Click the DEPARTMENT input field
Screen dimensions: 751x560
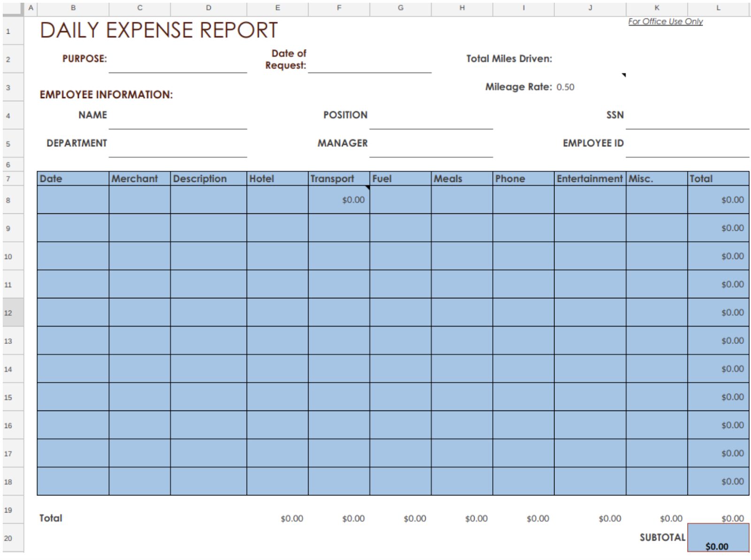pyautogui.click(x=178, y=144)
